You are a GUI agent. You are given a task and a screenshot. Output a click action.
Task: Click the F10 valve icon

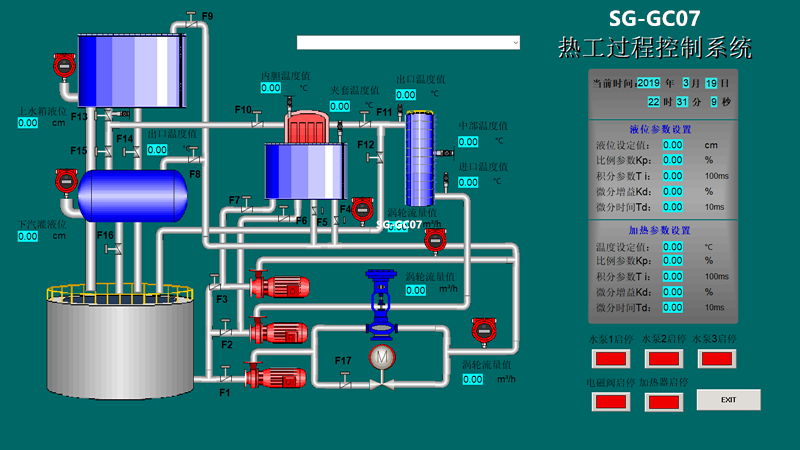point(257,119)
